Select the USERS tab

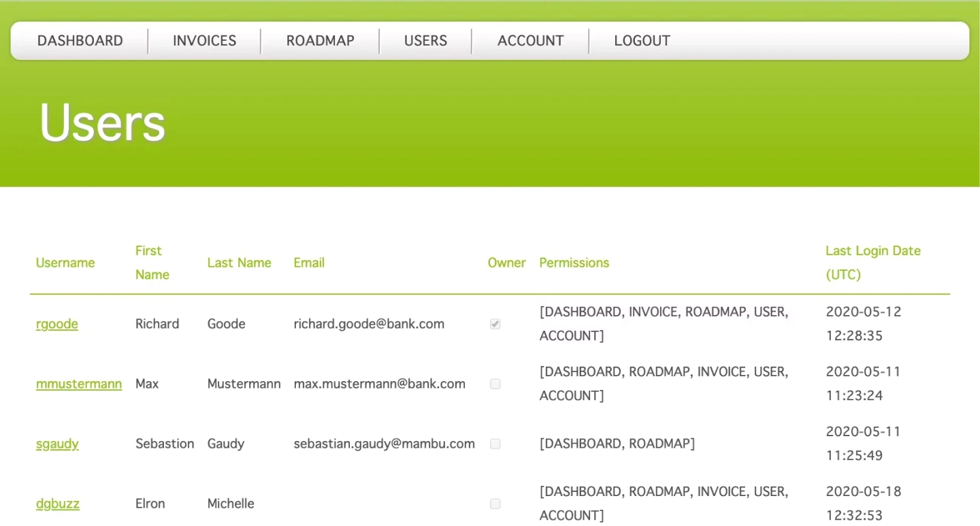tap(425, 40)
